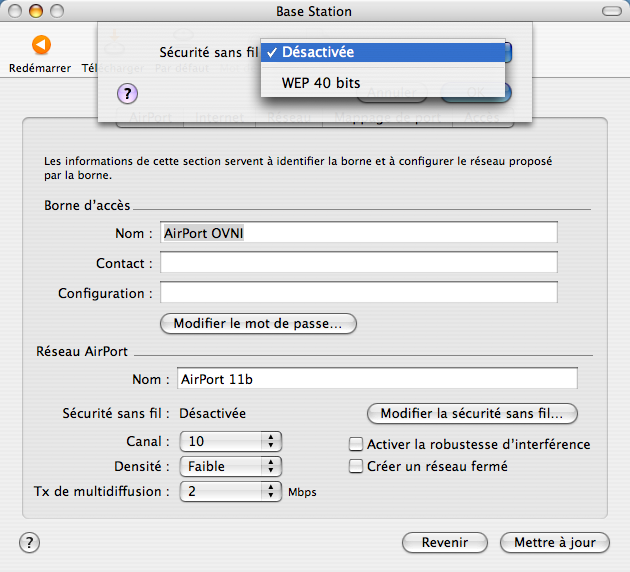Open the purple help icon in the sheet
Image resolution: width=630 pixels, height=572 pixels.
(x=127, y=94)
